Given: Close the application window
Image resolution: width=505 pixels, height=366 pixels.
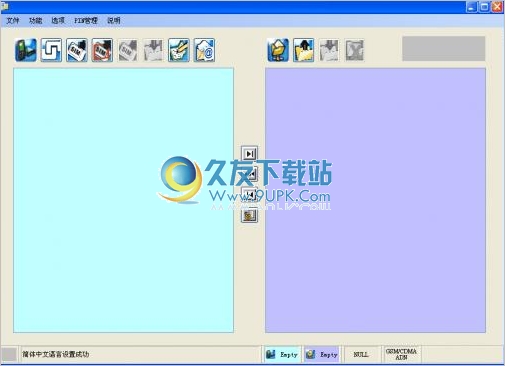Looking at the screenshot, I should 497,7.
